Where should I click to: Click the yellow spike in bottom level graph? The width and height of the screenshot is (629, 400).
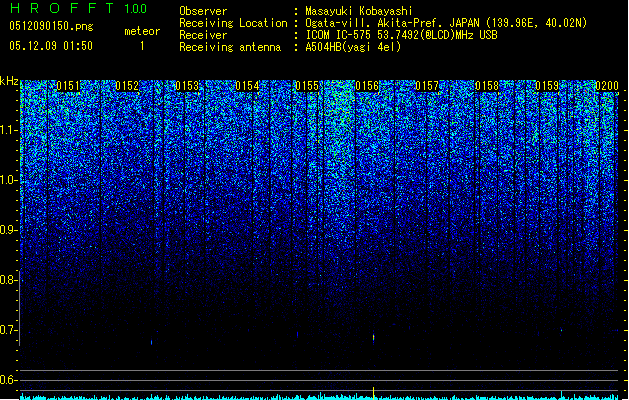(x=373, y=392)
